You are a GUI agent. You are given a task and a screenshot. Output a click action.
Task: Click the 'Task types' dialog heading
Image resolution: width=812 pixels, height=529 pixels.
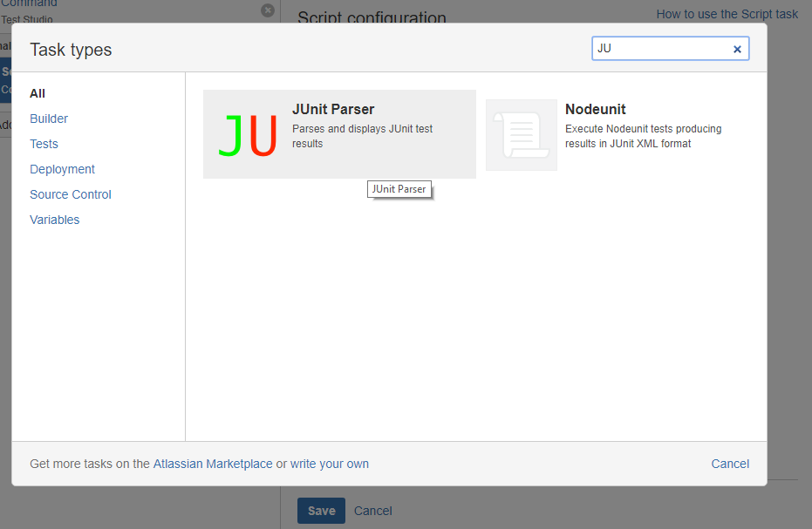pyautogui.click(x=71, y=51)
